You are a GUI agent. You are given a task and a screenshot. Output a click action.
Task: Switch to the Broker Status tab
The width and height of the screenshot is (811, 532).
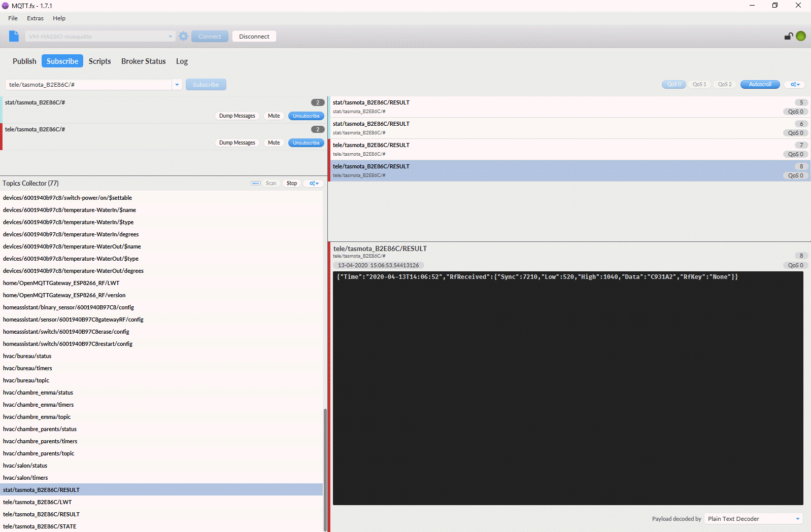pyautogui.click(x=143, y=61)
